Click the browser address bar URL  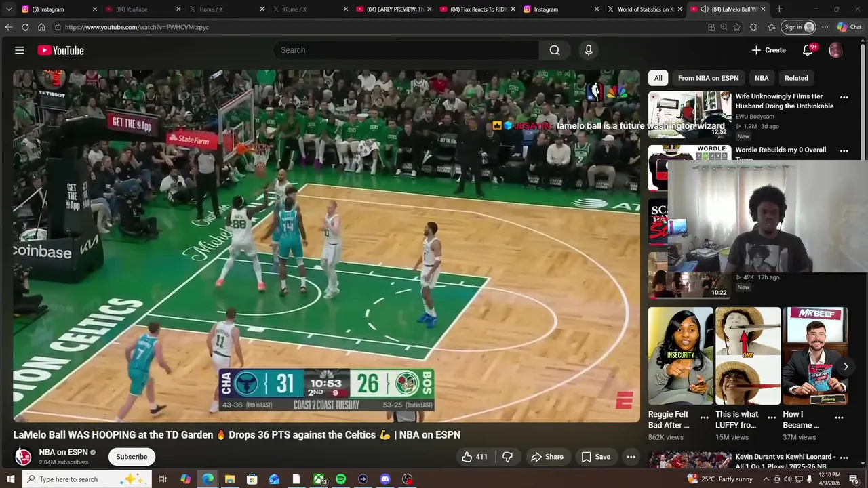[136, 27]
